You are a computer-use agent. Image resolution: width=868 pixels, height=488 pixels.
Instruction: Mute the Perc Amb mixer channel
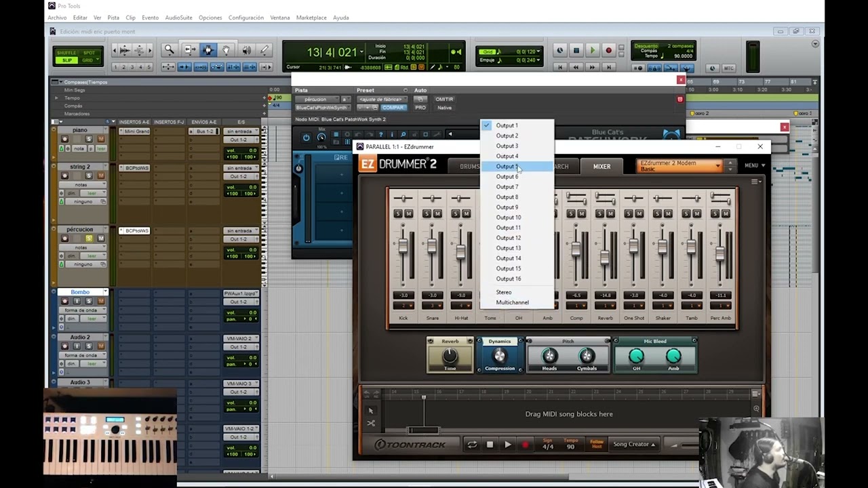tap(725, 213)
